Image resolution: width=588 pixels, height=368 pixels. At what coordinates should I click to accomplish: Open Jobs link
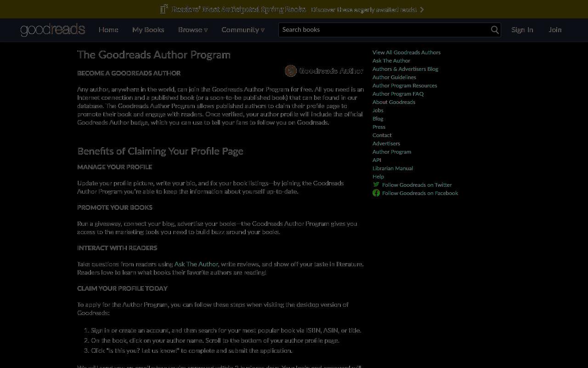(378, 110)
